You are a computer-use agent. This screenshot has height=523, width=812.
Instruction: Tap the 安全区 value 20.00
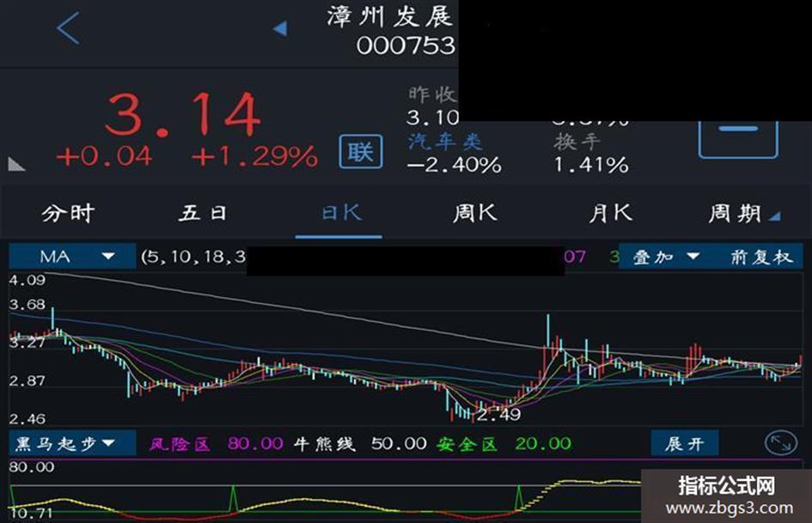point(543,443)
